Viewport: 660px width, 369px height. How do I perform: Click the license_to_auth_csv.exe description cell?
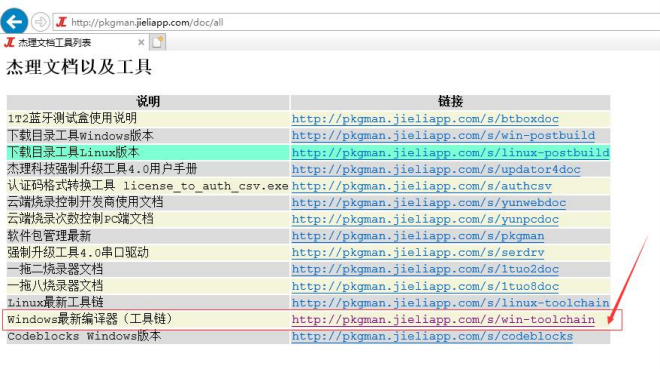(x=148, y=186)
